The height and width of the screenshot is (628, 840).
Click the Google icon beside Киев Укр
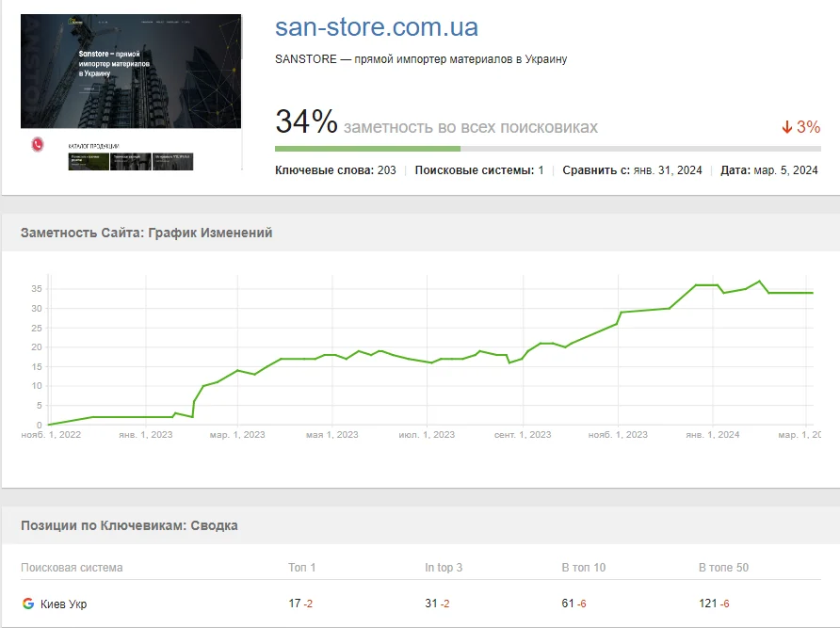tap(28, 604)
